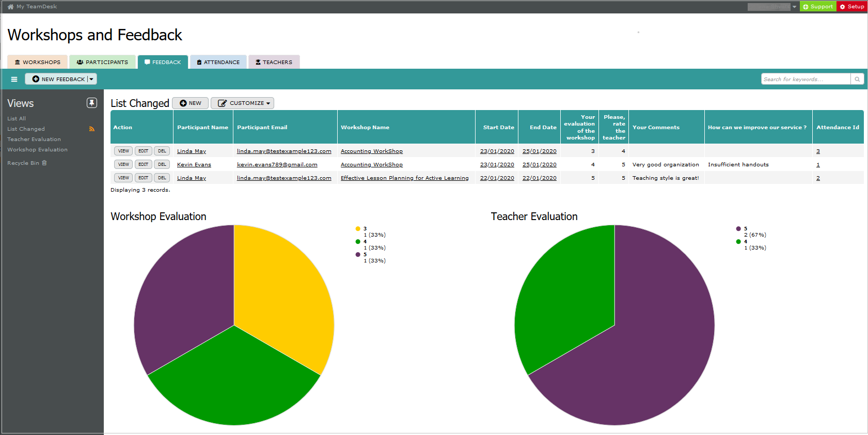Viewport: 868px width, 435px height.
Task: Click the search magnifier icon
Action: 857,79
